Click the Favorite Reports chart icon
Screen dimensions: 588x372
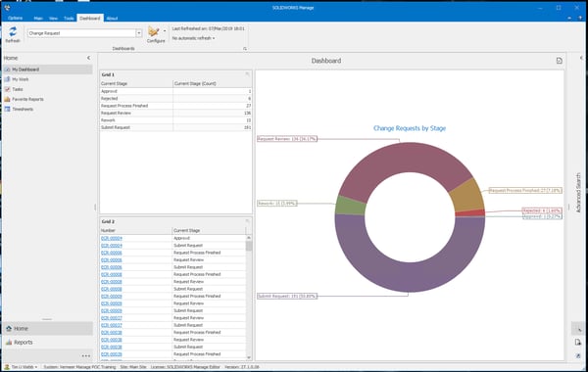(7, 99)
